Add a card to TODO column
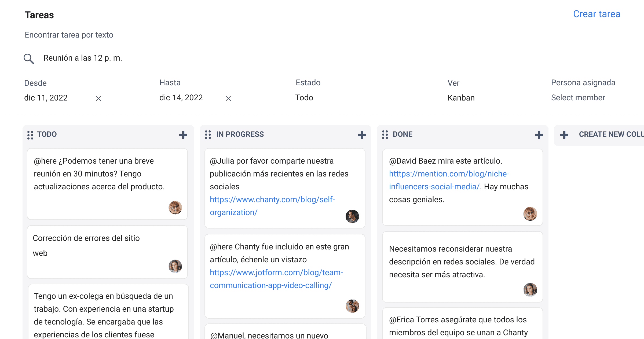The height and width of the screenshot is (339, 644). (183, 135)
